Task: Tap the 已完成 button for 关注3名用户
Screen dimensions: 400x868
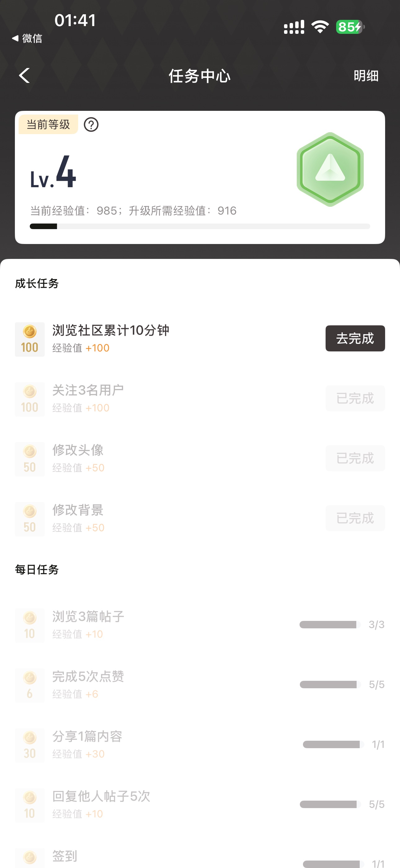Action: pyautogui.click(x=355, y=398)
